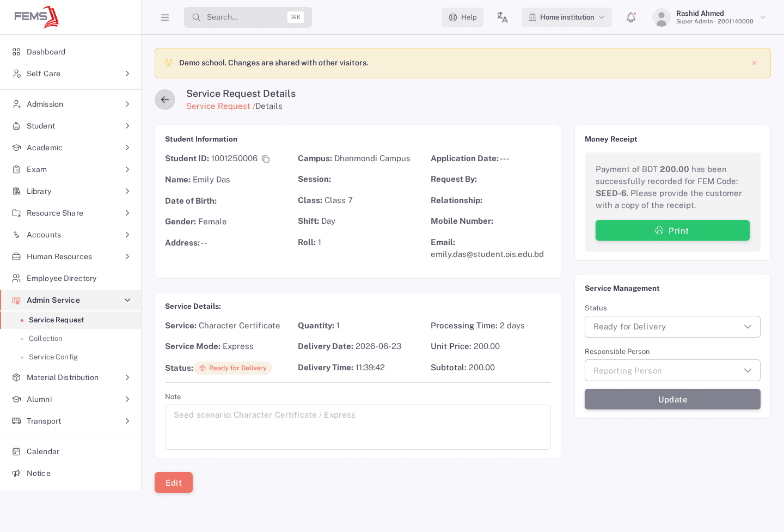Click the Ready for Delivery status badge
Viewport: 784px width, 532px height.
[x=233, y=368]
